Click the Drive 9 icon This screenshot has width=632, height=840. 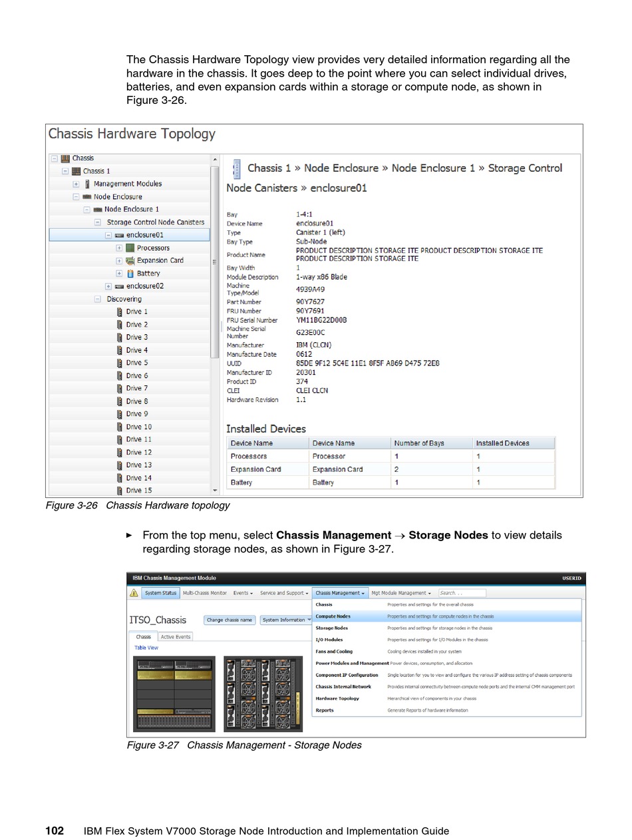pos(120,414)
